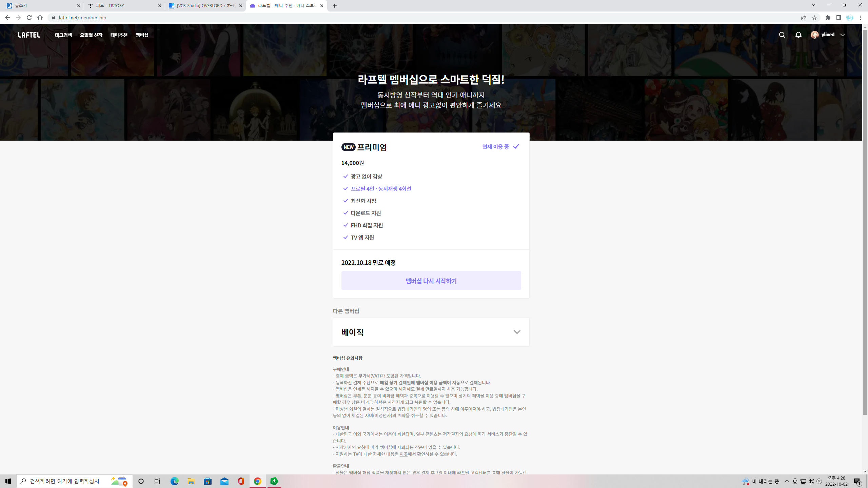Open File Explorer from taskbar

pyautogui.click(x=191, y=481)
